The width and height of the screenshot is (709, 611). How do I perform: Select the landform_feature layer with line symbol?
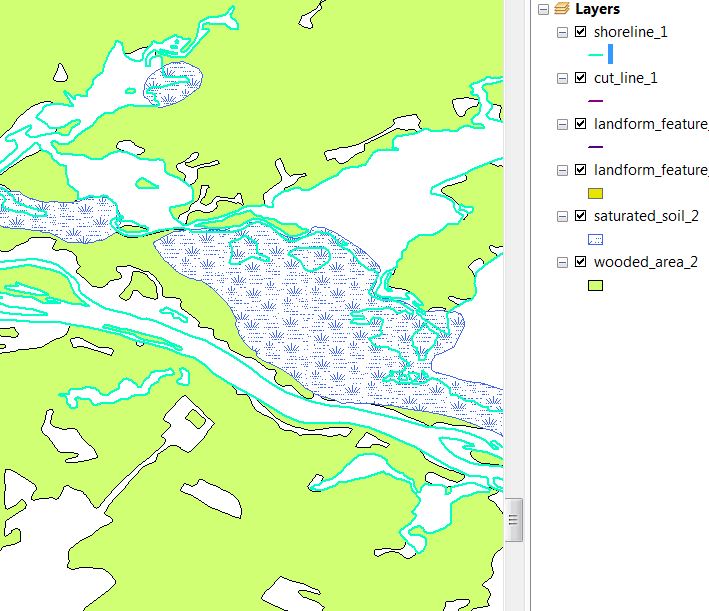[651, 124]
